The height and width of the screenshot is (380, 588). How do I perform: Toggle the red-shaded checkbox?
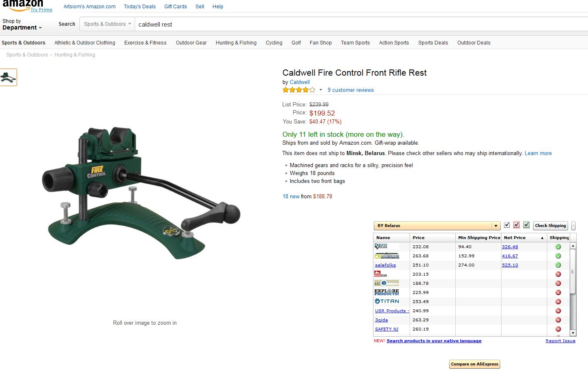(x=516, y=225)
